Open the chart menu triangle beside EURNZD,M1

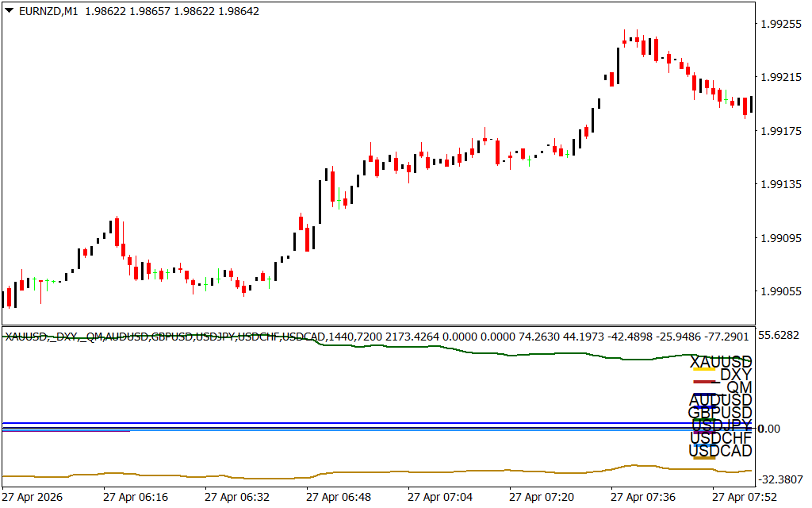(x=10, y=11)
